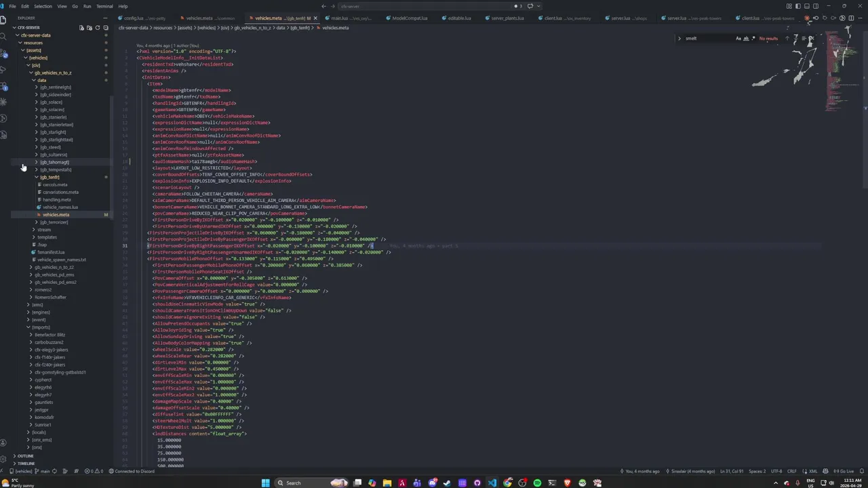The image size is (868, 488).
Task: Click 'data' in the breadcrumb path
Action: [x=281, y=28]
